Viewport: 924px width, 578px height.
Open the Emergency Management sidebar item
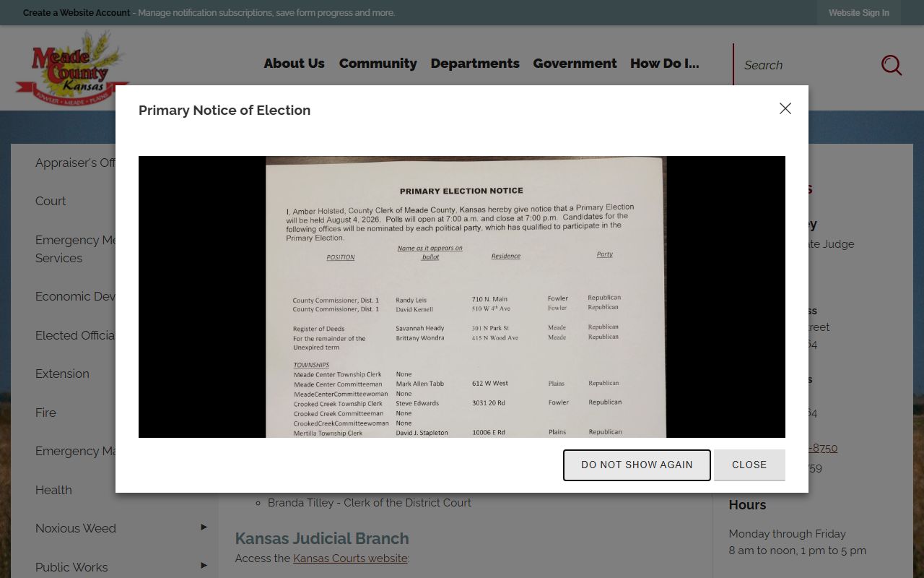pyautogui.click(x=75, y=451)
